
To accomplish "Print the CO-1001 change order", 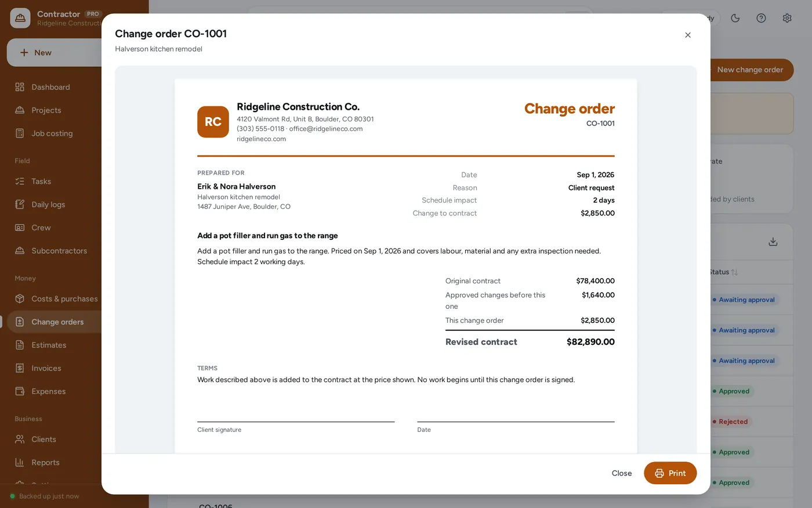I will click(x=670, y=473).
